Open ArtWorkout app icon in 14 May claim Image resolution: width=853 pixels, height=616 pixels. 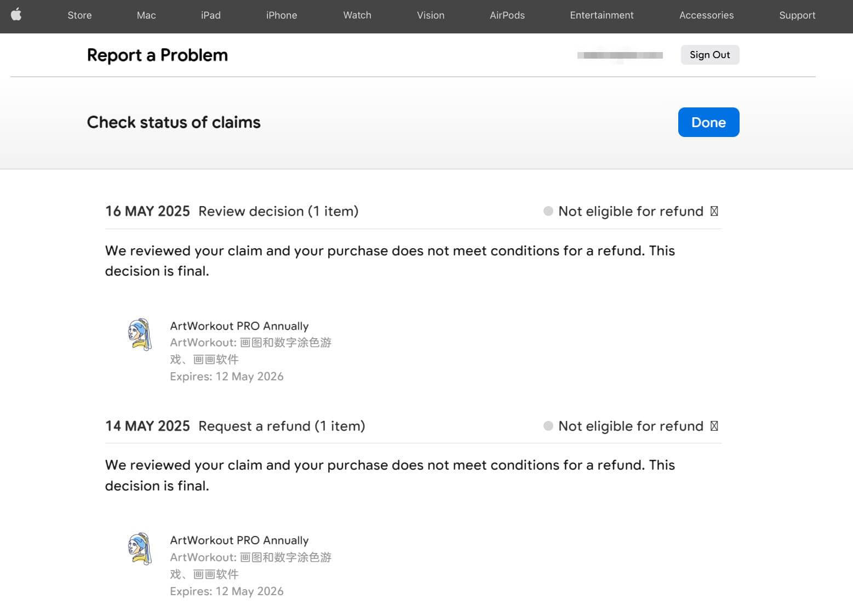click(140, 549)
